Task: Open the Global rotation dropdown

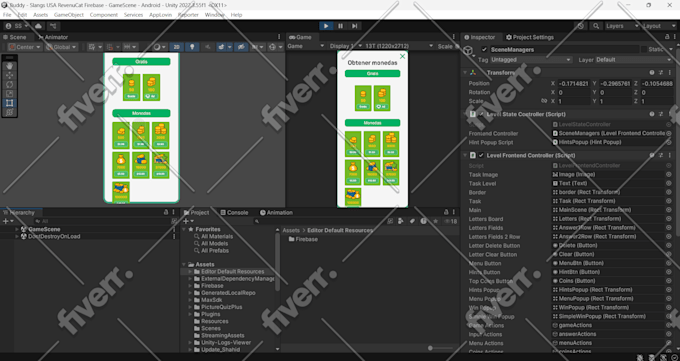Action: 62,46
